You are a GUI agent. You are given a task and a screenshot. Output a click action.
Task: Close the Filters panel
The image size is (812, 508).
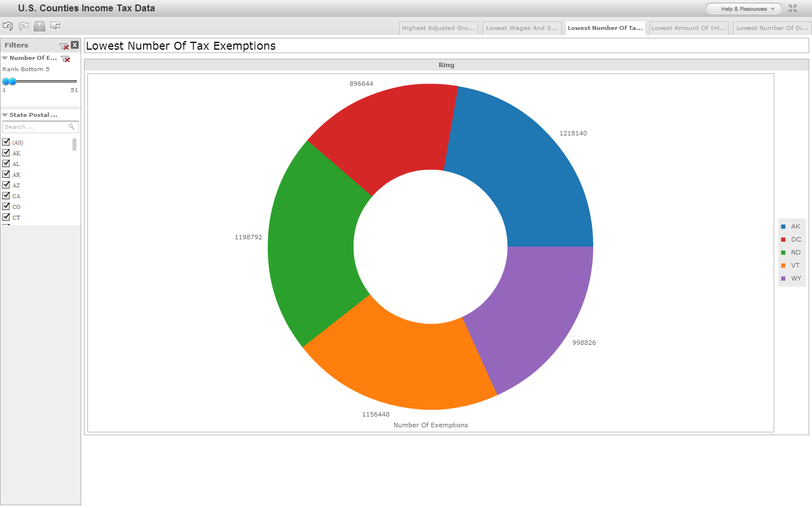coord(75,45)
